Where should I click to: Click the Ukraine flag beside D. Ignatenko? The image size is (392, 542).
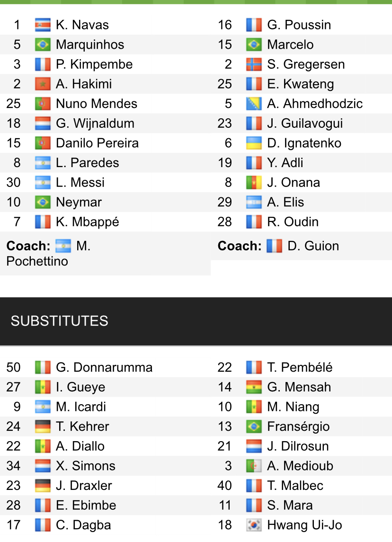coord(254,143)
